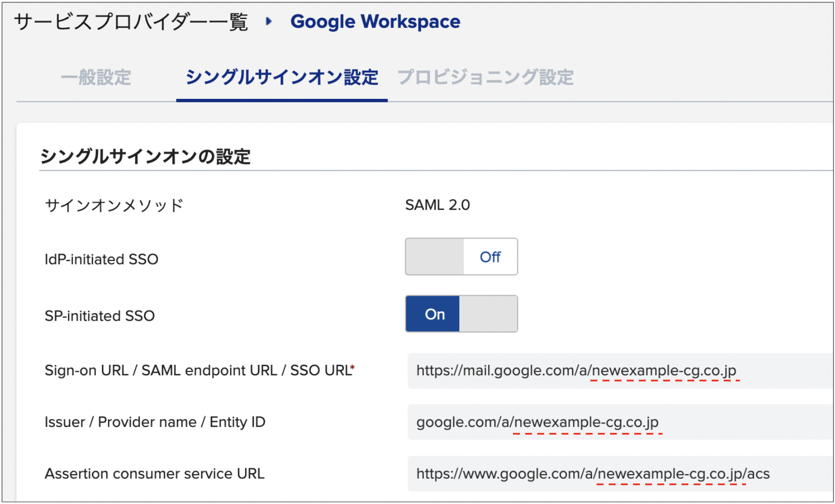Click the SAML 2.0 value text
The height and width of the screenshot is (504, 835).
[x=437, y=205]
